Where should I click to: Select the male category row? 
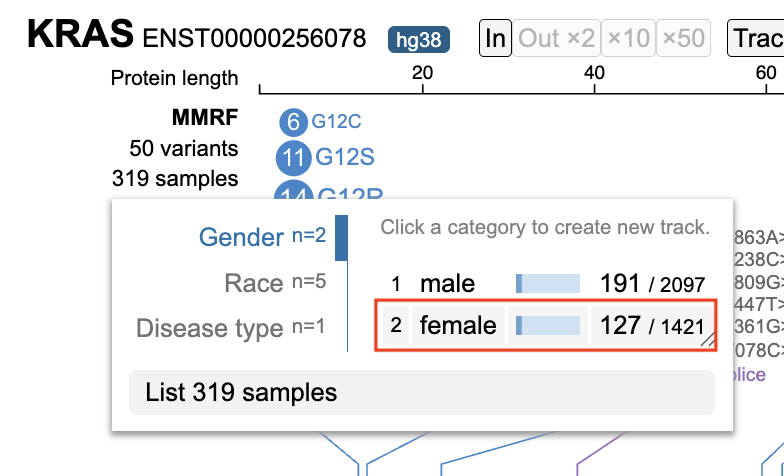pos(546,284)
